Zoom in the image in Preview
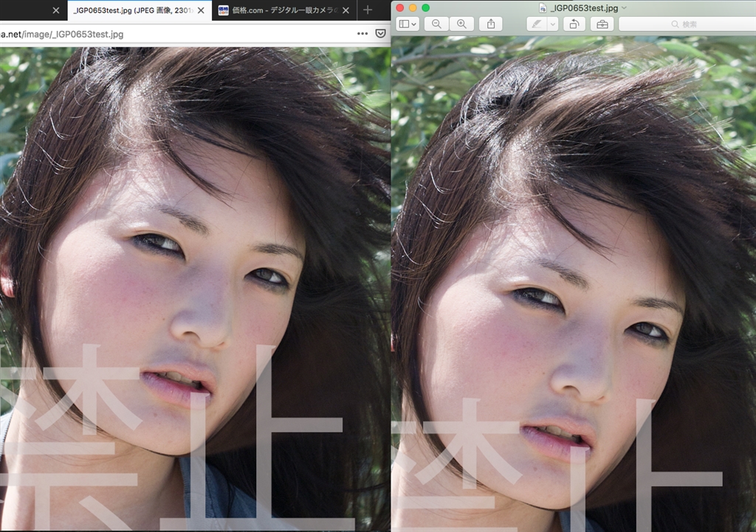756x532 pixels. pyautogui.click(x=461, y=24)
